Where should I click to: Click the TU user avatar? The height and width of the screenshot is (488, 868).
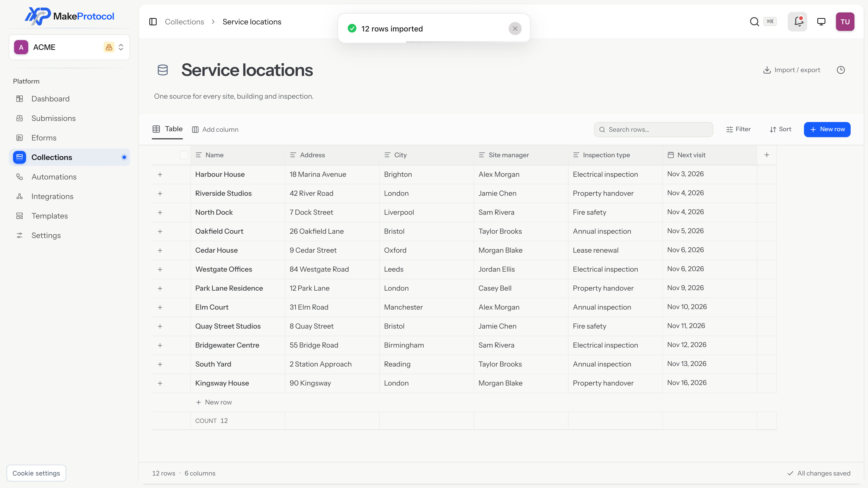pyautogui.click(x=845, y=22)
